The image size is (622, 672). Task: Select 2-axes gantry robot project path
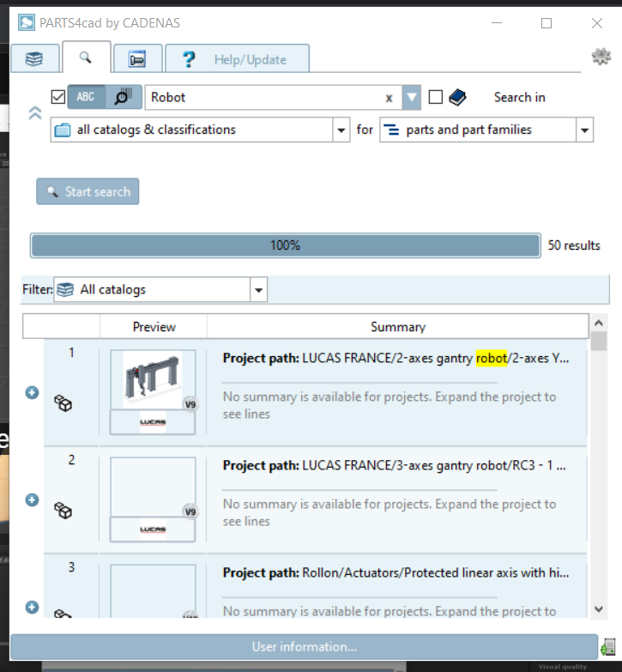[396, 358]
